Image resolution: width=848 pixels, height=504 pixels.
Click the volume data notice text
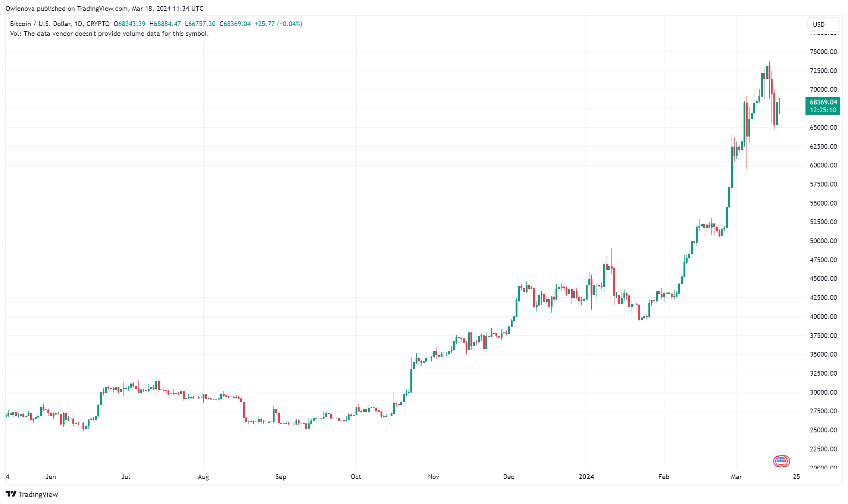109,34
